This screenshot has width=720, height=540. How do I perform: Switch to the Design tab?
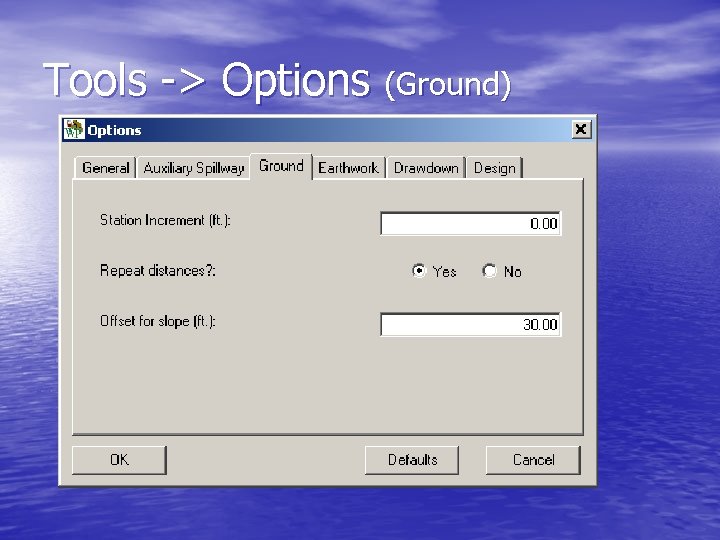pos(495,168)
